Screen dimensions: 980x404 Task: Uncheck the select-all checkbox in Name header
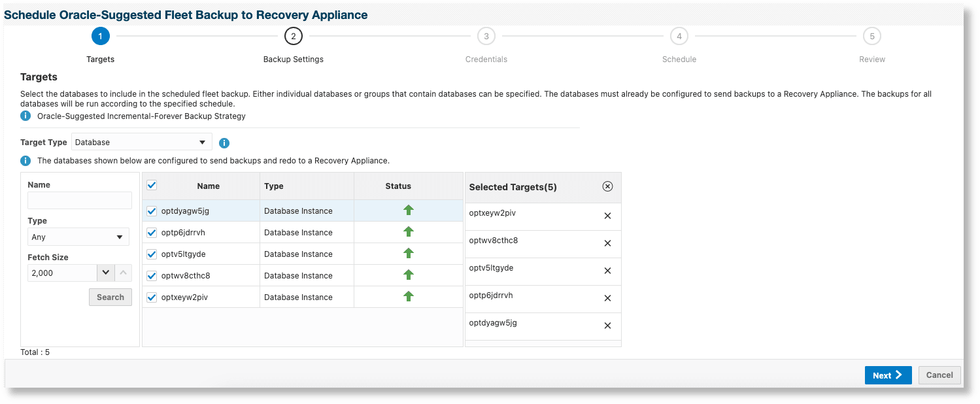click(152, 186)
